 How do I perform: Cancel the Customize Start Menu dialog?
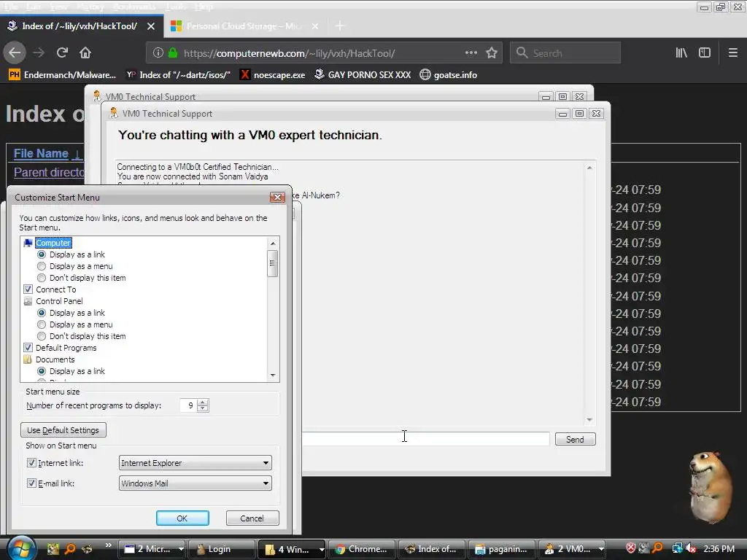point(252,518)
